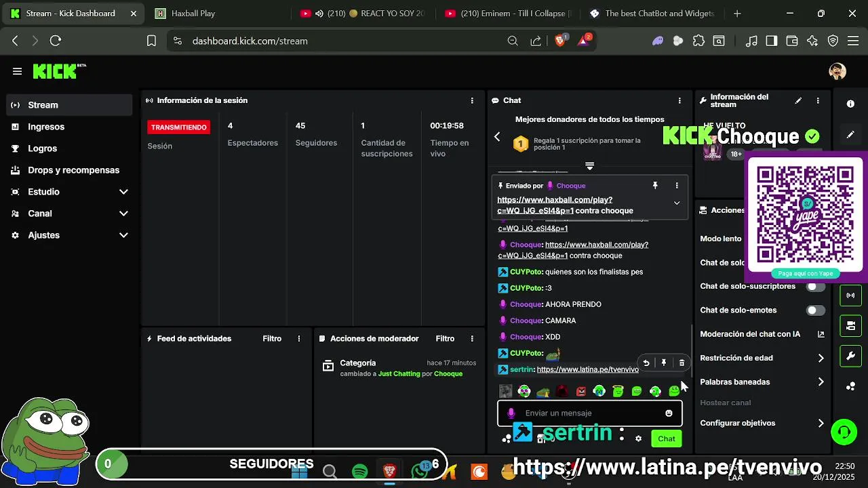This screenshot has height=488, width=868.
Task: Open the Chat panel three-dot menu
Action: [679, 100]
